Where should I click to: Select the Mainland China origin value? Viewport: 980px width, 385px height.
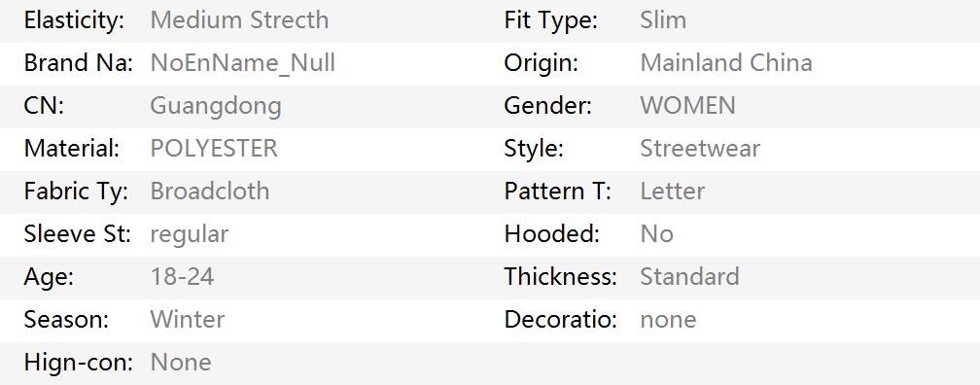[726, 63]
